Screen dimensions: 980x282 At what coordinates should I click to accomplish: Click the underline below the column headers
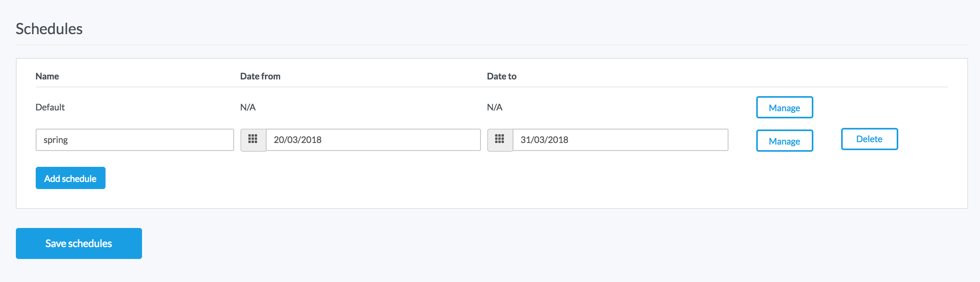pyautogui.click(x=492, y=87)
